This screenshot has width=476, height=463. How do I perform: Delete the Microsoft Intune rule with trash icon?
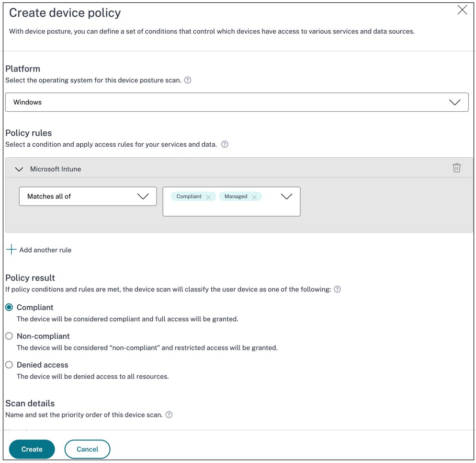click(x=456, y=168)
